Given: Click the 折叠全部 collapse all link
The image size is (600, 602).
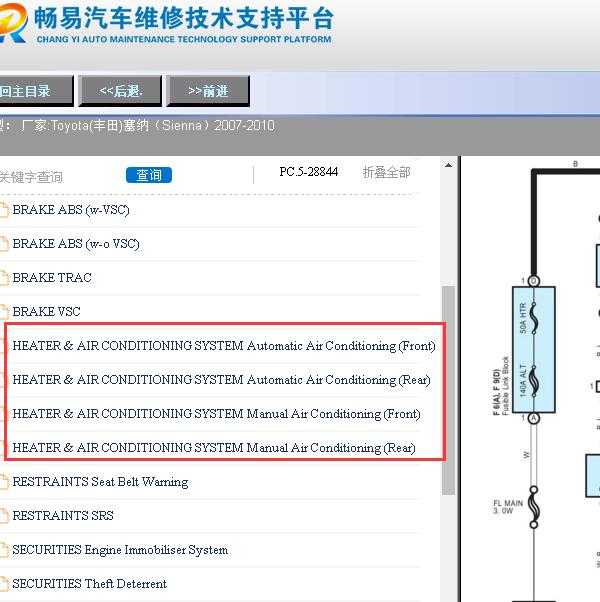Looking at the screenshot, I should tap(386, 172).
